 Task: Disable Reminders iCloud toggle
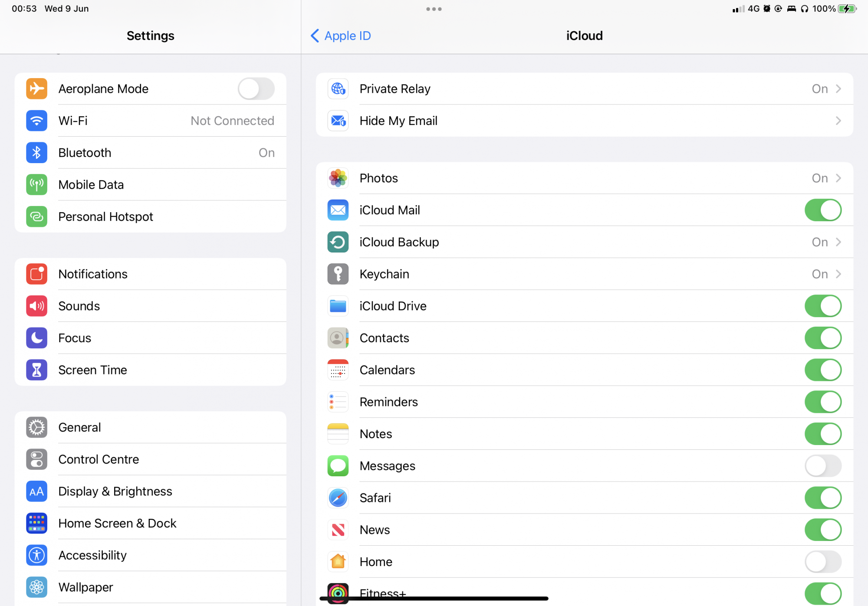coord(823,402)
